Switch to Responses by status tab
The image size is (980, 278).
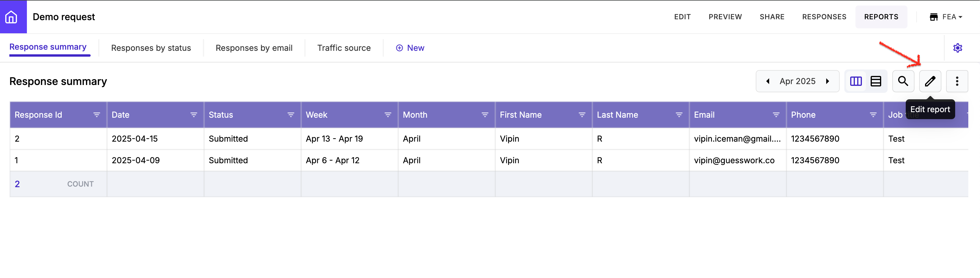coord(151,48)
